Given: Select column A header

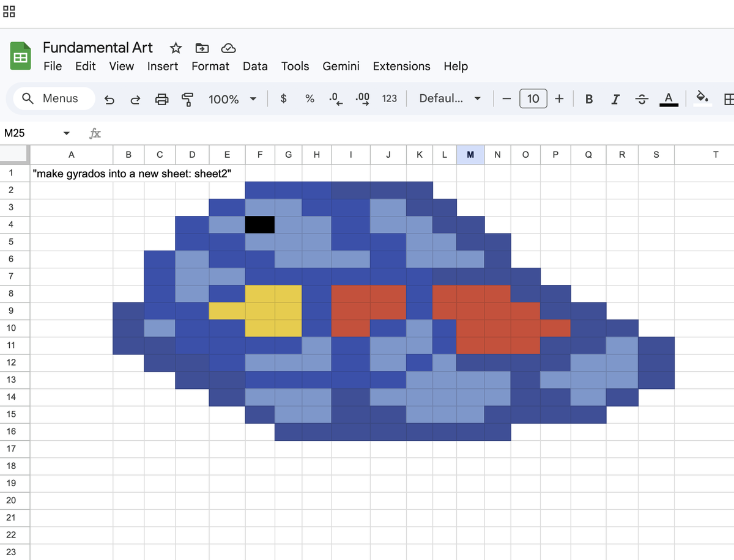Looking at the screenshot, I should pos(72,155).
